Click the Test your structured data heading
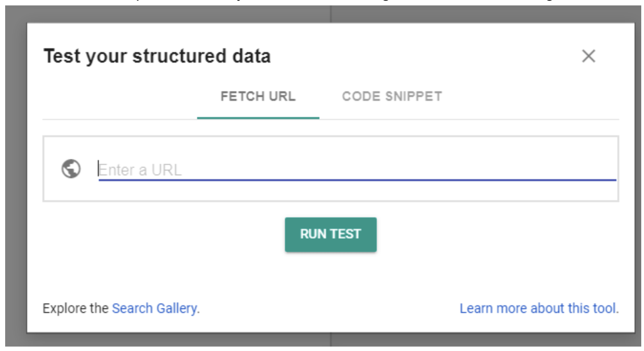The image size is (644, 351). (x=157, y=56)
